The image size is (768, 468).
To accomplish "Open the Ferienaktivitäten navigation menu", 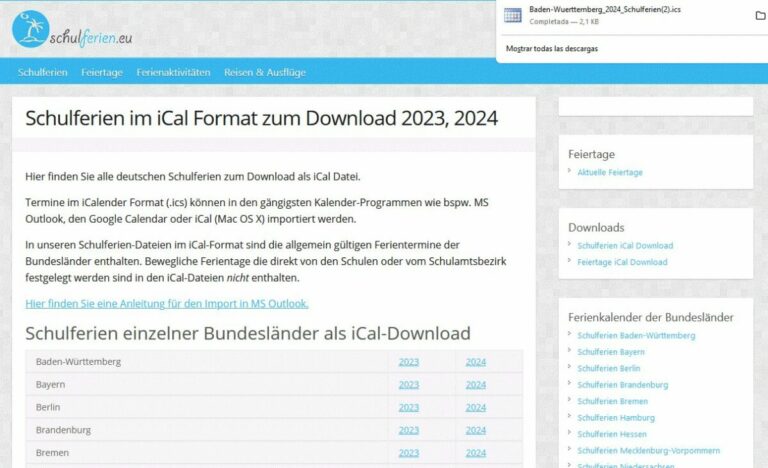I will point(173,72).
